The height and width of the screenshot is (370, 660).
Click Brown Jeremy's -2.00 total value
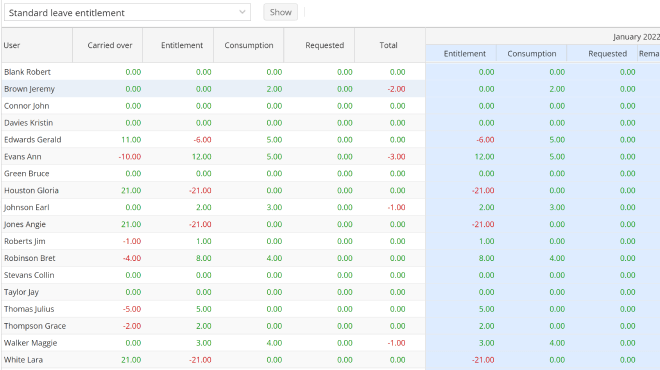(x=396, y=89)
